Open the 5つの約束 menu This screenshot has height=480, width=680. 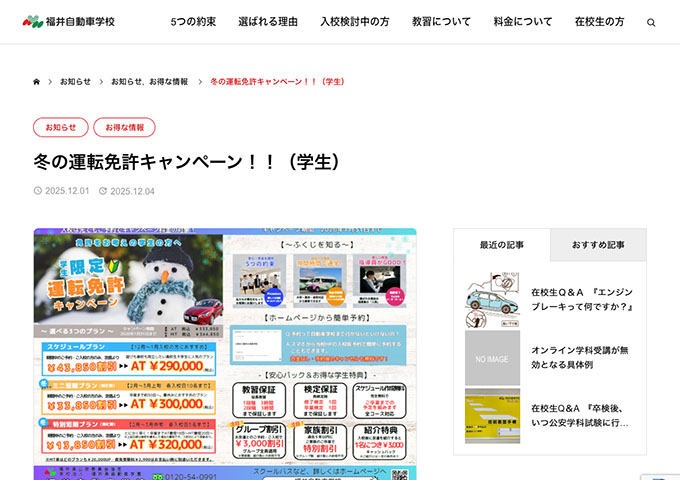193,21
